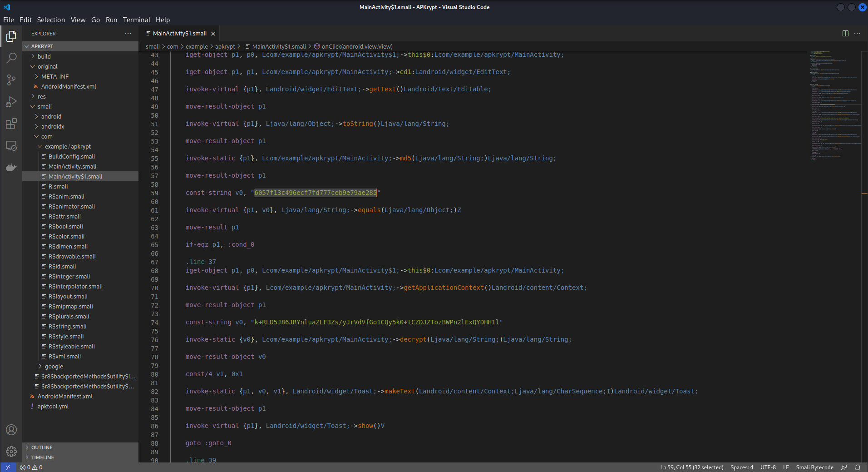
Task: Change encoding via UTF-8 indicator
Action: [x=768, y=467]
